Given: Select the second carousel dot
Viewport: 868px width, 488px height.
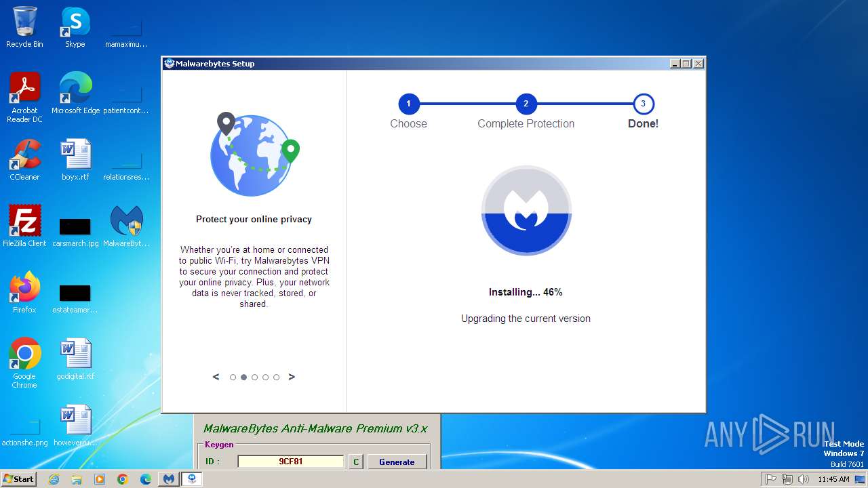Looking at the screenshot, I should coord(243,378).
